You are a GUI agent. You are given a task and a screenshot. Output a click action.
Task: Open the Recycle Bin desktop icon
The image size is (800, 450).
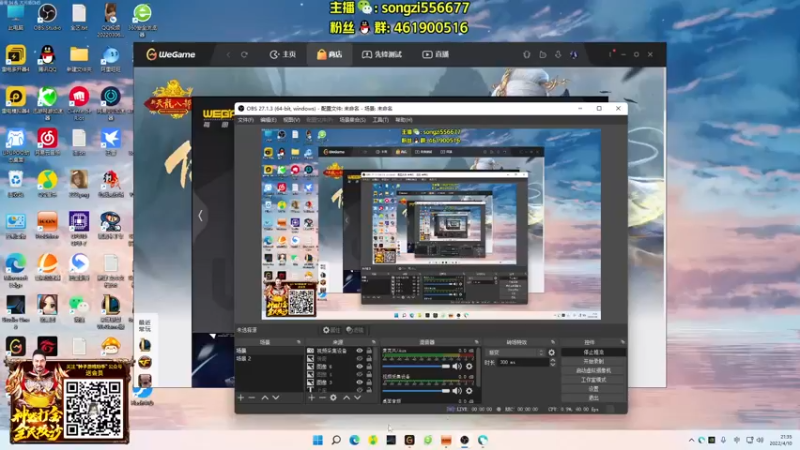(x=15, y=184)
